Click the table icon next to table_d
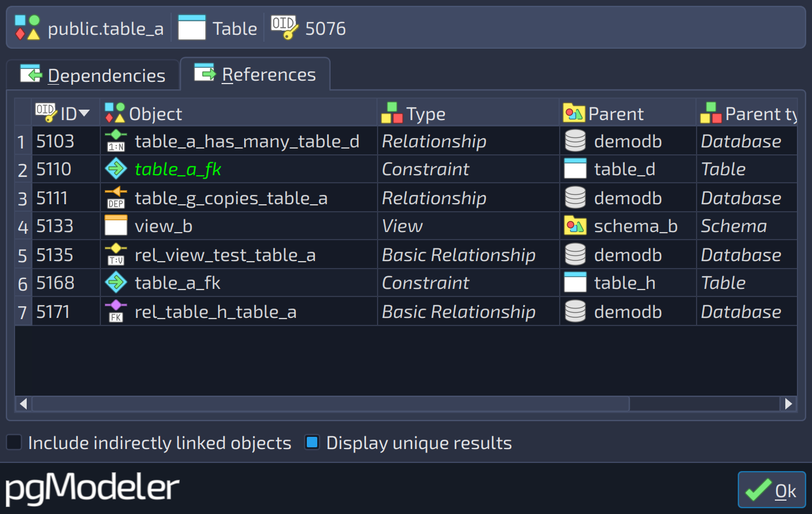Image resolution: width=812 pixels, height=514 pixels. (x=575, y=169)
